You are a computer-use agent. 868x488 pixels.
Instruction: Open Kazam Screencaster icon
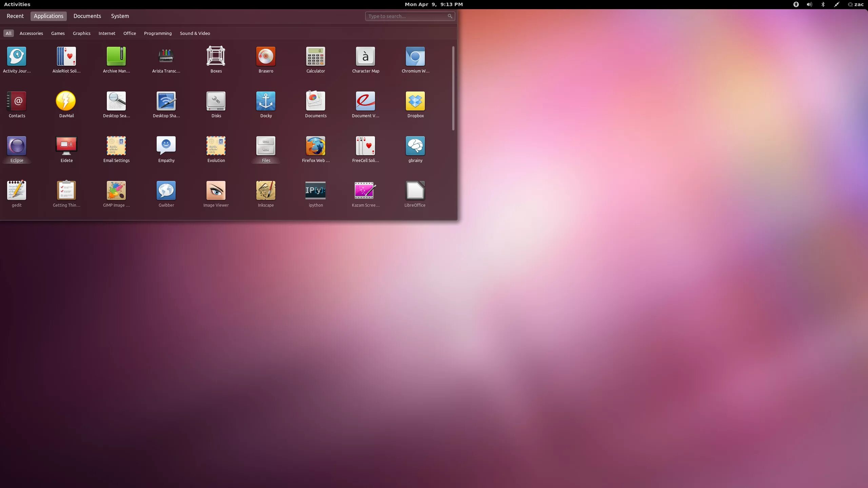(365, 190)
